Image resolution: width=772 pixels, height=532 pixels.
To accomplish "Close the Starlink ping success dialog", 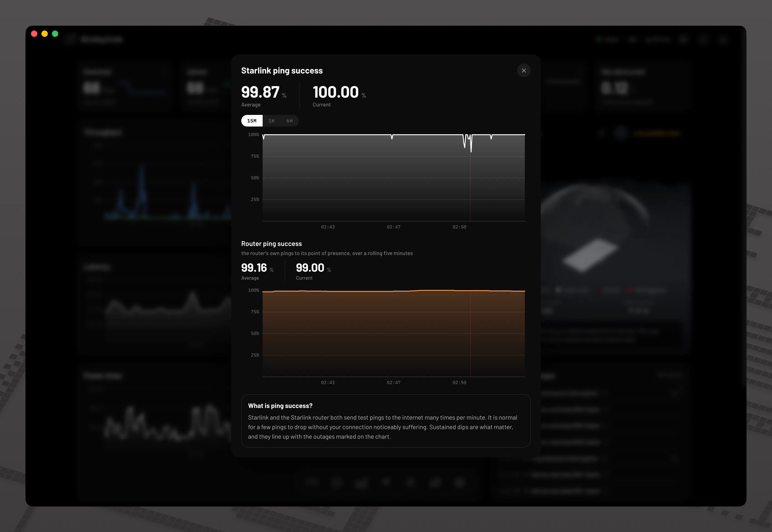I will tap(524, 71).
